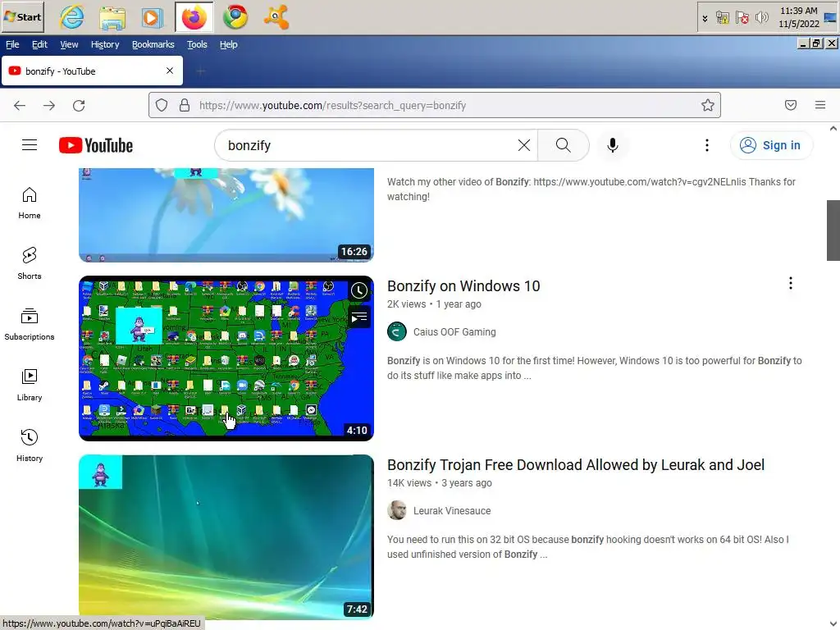
Task: Open volume control in system tray
Action: click(761, 18)
